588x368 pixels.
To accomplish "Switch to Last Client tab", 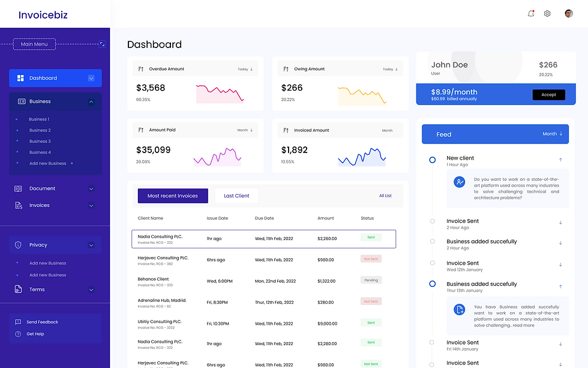I will coord(236,196).
